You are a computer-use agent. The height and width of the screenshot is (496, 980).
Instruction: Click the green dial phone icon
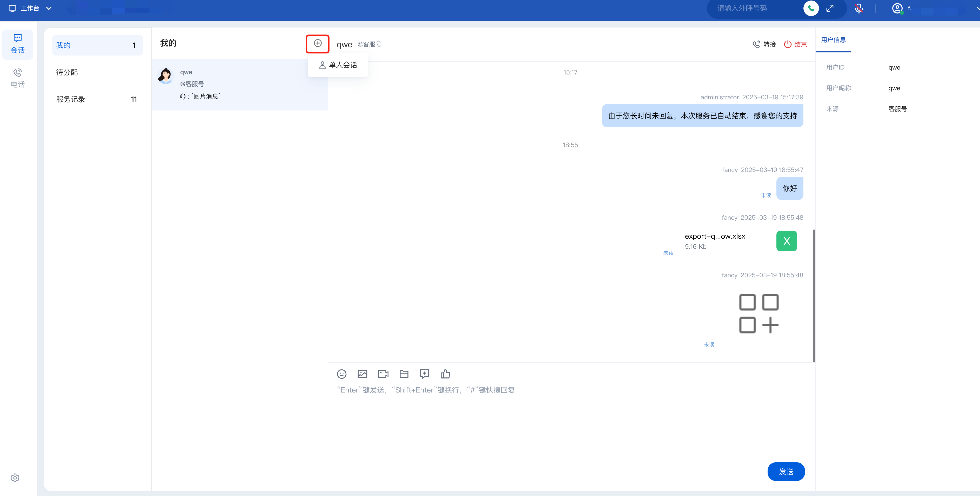(811, 8)
